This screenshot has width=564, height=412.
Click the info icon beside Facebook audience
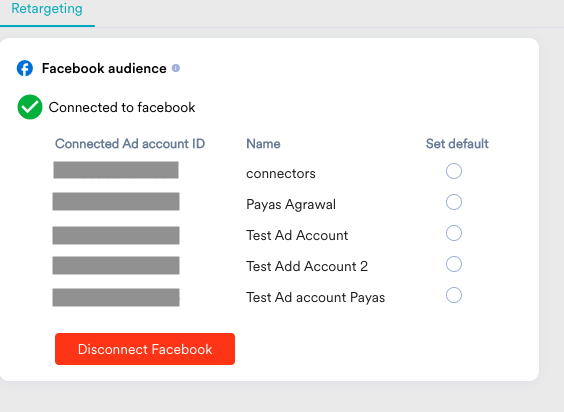[176, 68]
